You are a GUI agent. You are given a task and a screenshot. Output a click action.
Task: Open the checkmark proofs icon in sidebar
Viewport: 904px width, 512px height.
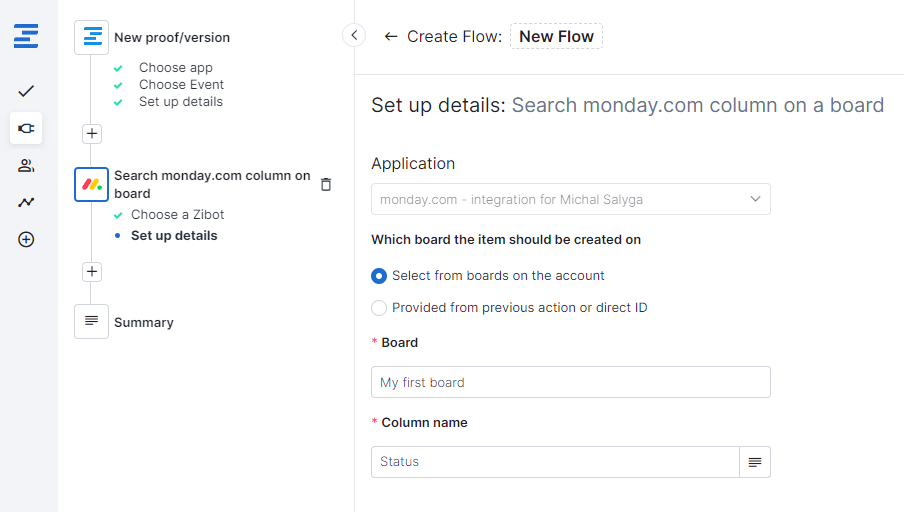point(26,91)
